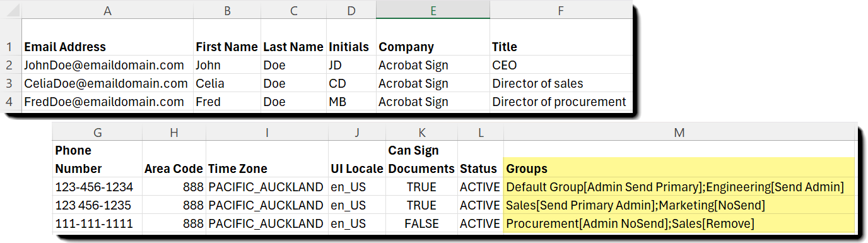The width and height of the screenshot is (868, 243).
Task: Select area code 888 in the 111-111-1111 row
Action: tap(174, 223)
